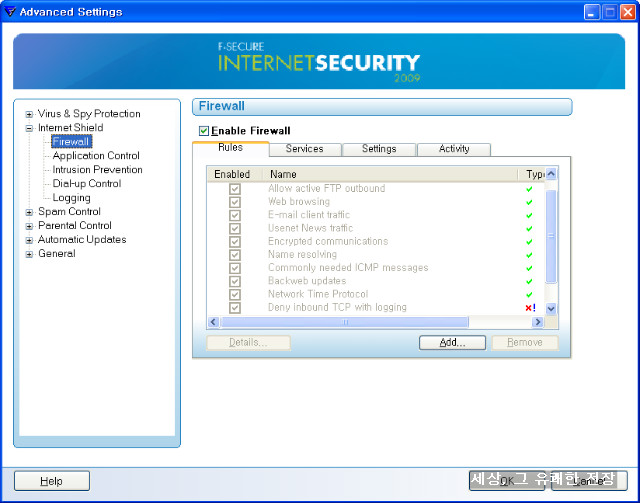Toggle the Network Time Protocol checkbox
Screen dimensions: 640x503
click(235, 294)
